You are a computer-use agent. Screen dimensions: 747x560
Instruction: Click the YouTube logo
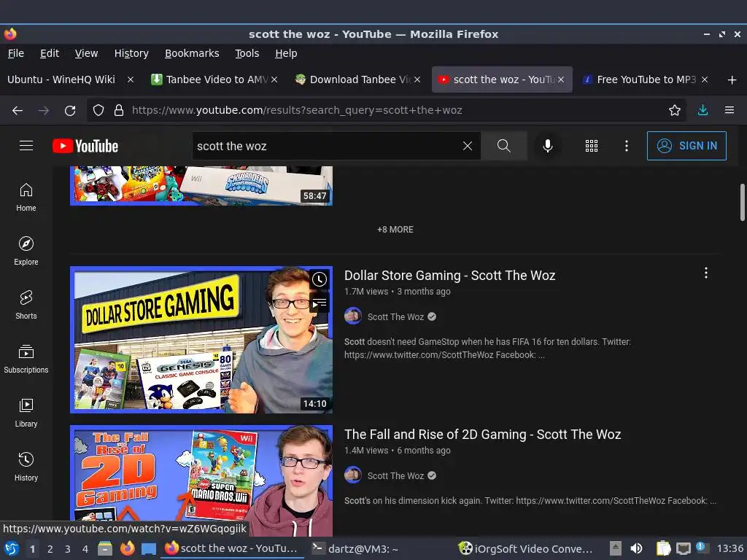85,146
